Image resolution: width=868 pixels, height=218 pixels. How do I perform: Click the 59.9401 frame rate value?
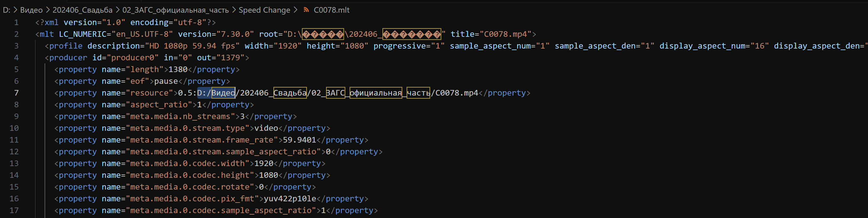(x=299, y=140)
